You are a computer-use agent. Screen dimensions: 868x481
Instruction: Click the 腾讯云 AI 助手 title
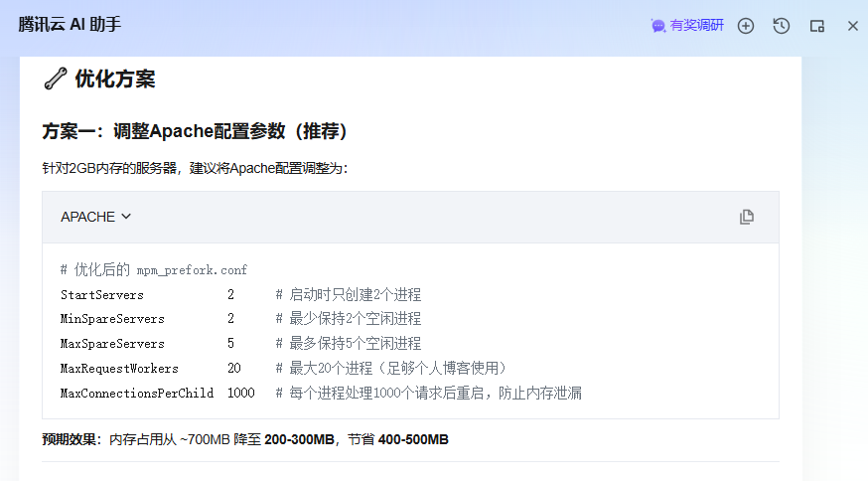click(70, 25)
